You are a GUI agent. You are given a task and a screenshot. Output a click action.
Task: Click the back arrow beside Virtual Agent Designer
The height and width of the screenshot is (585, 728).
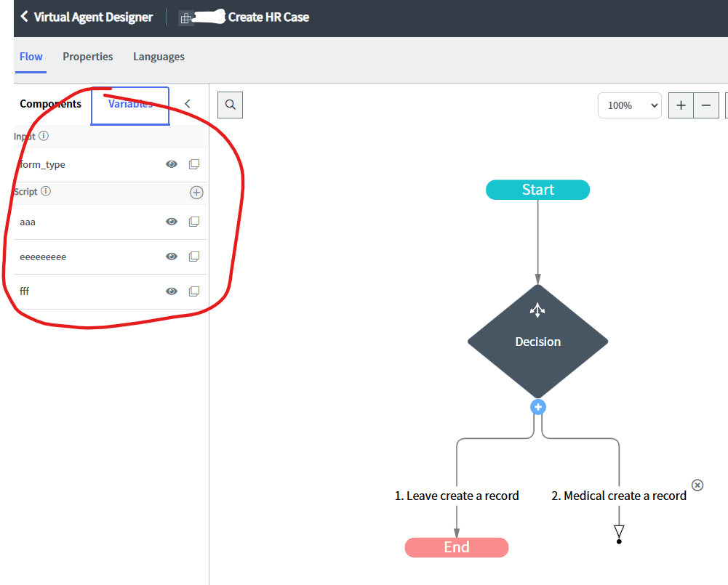[24, 16]
